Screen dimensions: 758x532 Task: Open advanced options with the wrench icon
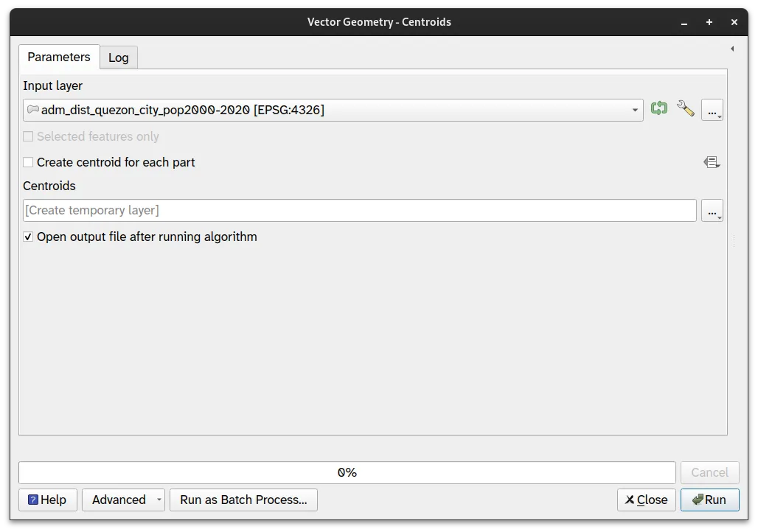point(686,109)
